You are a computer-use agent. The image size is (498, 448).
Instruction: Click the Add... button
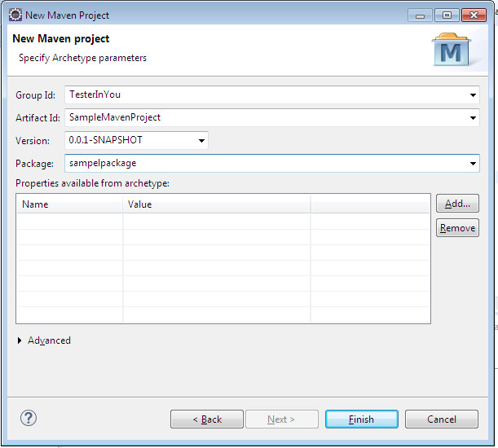coord(457,203)
